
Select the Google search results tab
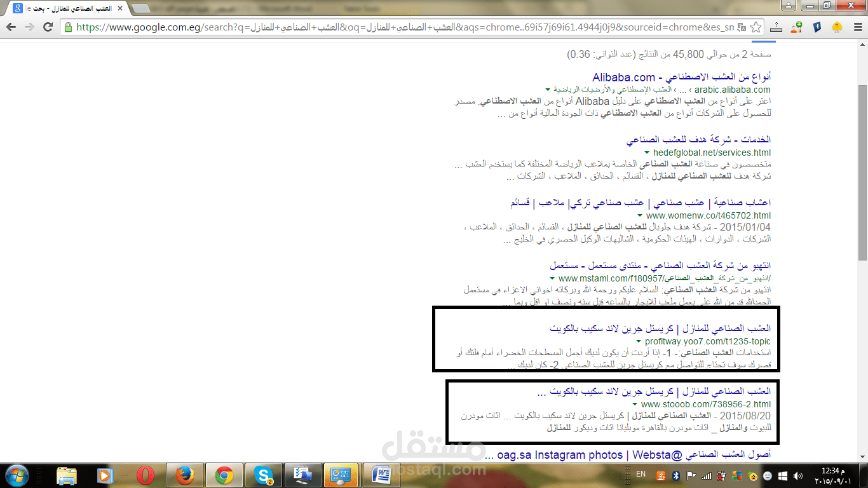[66, 8]
